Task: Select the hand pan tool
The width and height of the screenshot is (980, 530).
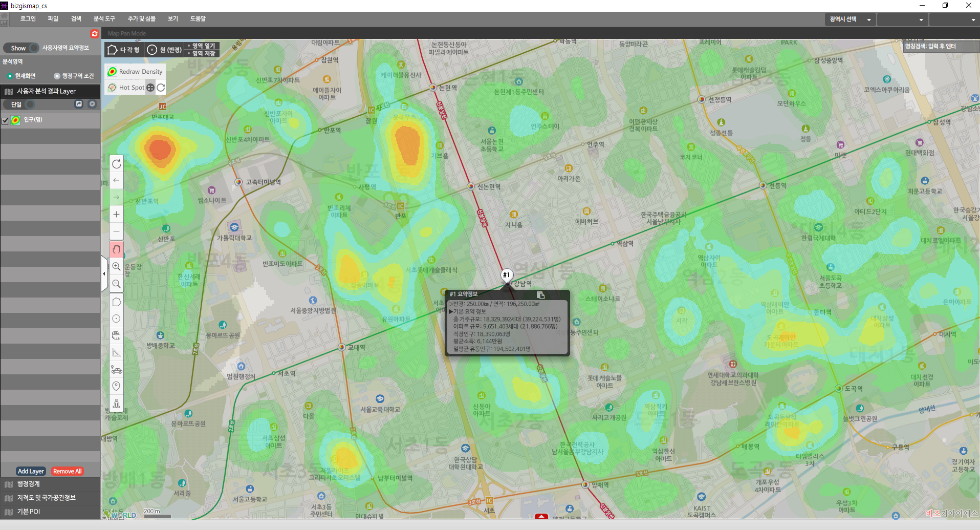Action: pyautogui.click(x=117, y=249)
